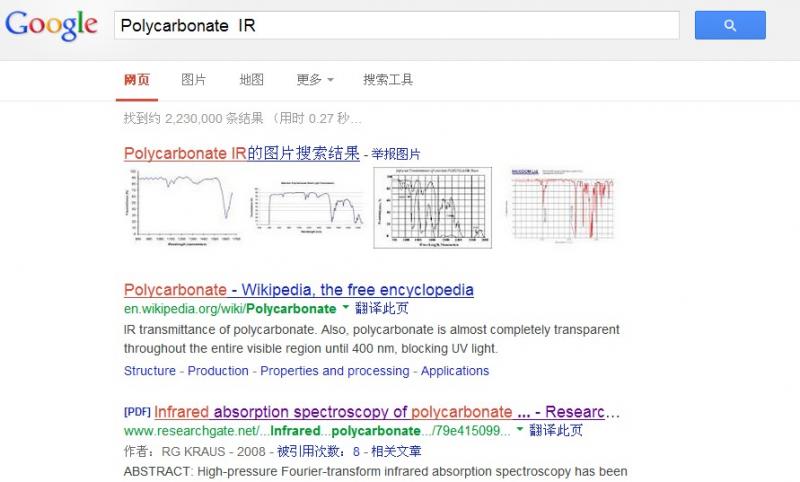This screenshot has height=482, width=800.
Task: Open the red-grid spectrum thumbnail
Action: (x=560, y=206)
